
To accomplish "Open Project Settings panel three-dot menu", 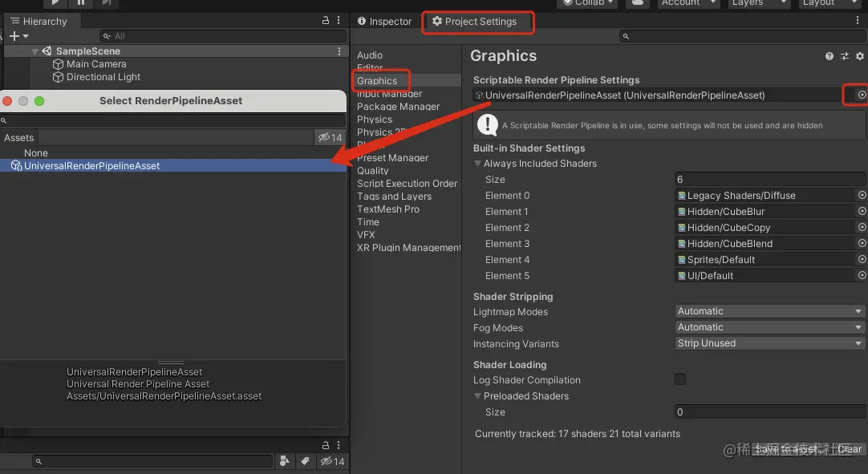I will click(x=858, y=20).
